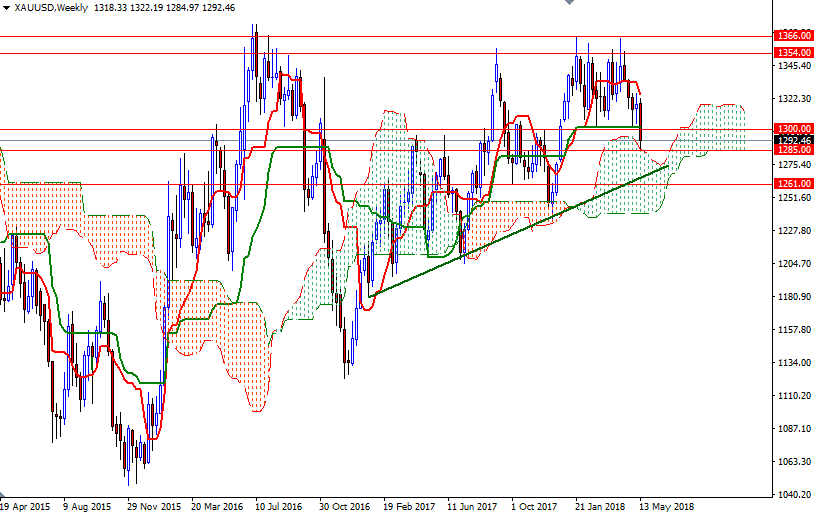
Task: Click the 1040.20 price axis label
Action: pyautogui.click(x=792, y=495)
